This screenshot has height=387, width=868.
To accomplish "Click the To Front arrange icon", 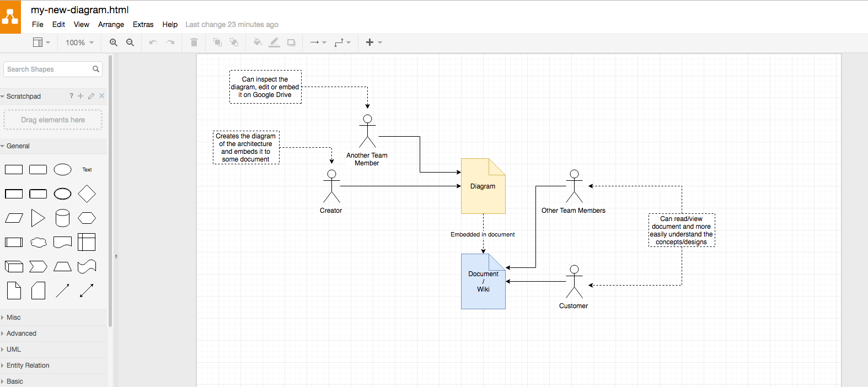I will [217, 42].
